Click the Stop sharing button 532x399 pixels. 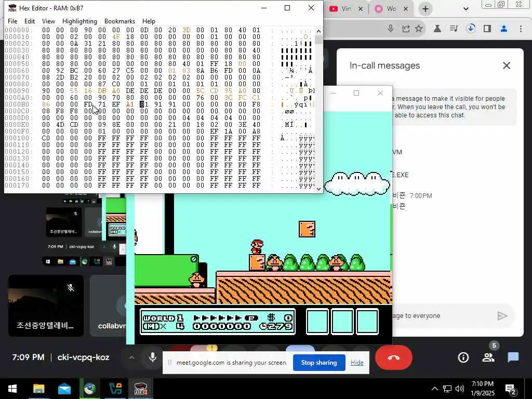(x=319, y=363)
